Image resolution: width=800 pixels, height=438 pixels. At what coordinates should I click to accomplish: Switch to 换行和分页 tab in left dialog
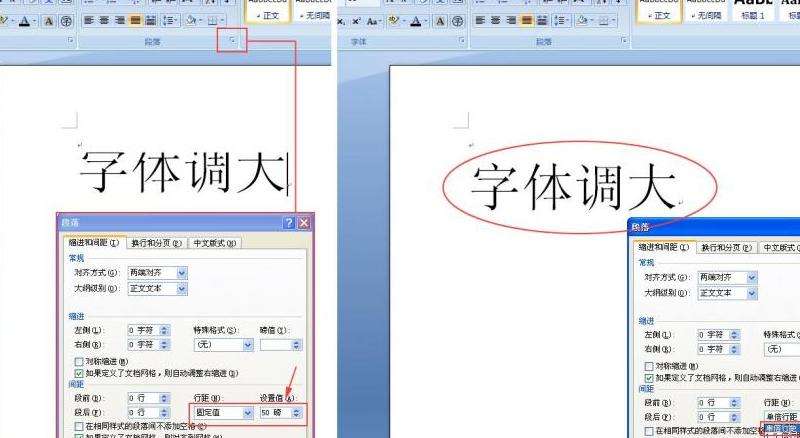[x=157, y=243]
